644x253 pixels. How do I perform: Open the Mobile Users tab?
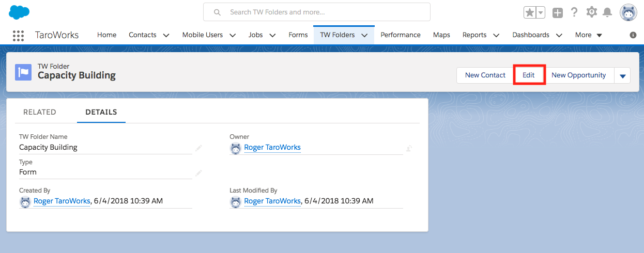[203, 35]
